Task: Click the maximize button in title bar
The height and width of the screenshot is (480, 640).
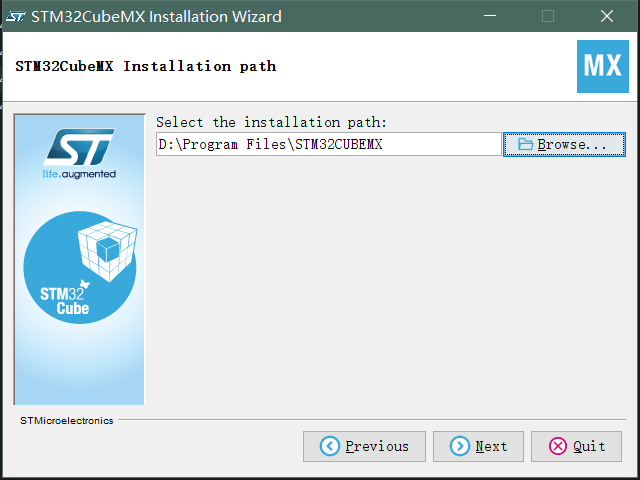Action: [x=548, y=16]
